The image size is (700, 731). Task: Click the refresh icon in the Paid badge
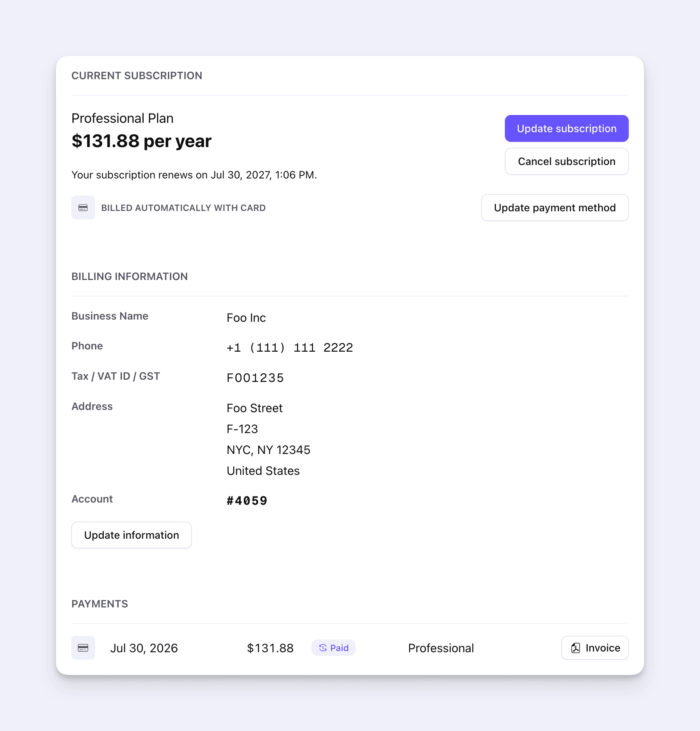(323, 648)
